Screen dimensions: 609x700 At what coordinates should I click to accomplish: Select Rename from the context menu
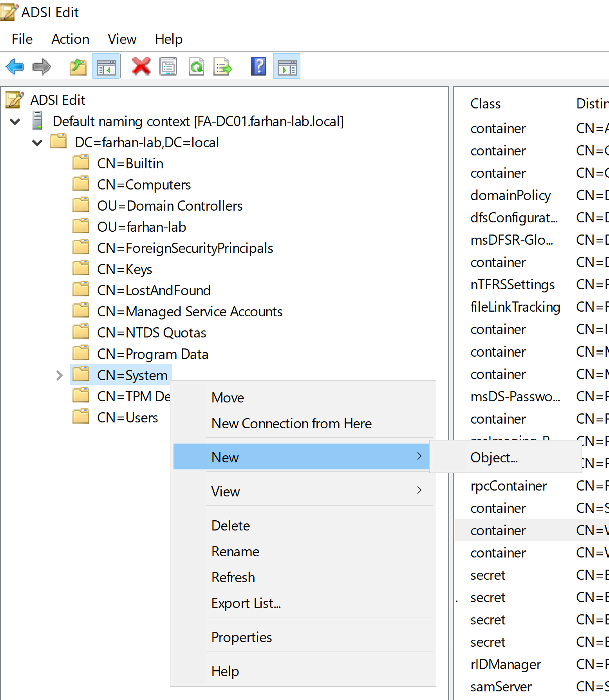[235, 552]
